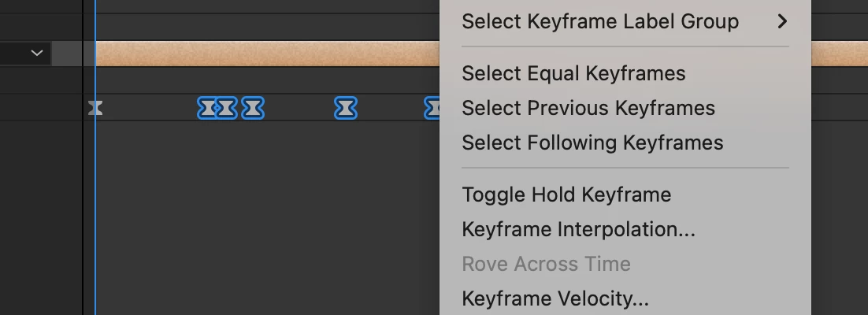Click the keyframe partly hidden by the menu

tap(432, 108)
